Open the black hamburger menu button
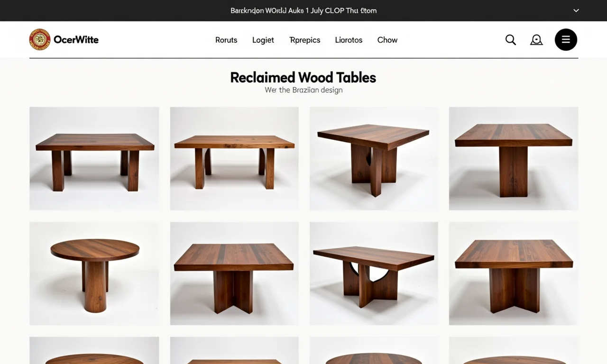The width and height of the screenshot is (607, 364). pos(566,40)
